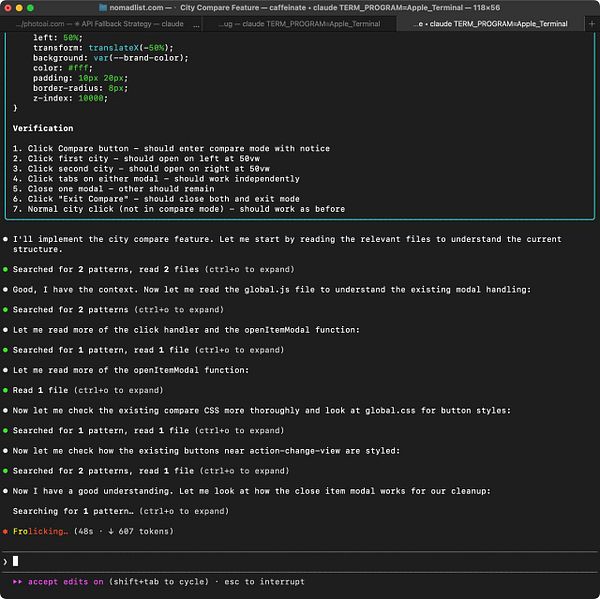Click the 'Frolicking…' status text

41,531
